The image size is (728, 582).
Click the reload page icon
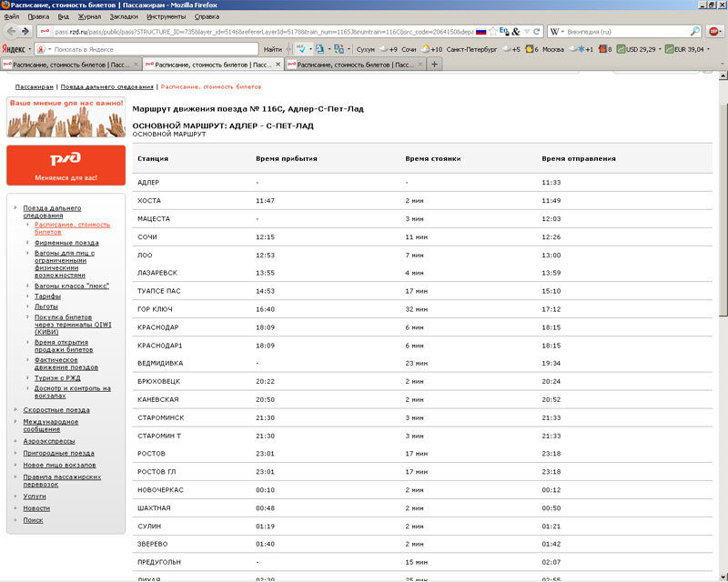[538, 31]
